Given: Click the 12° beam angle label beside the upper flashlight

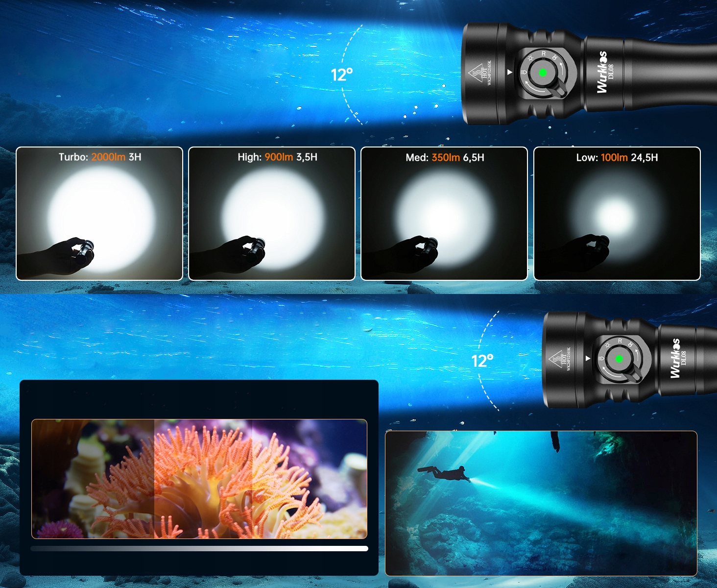Looking at the screenshot, I should [342, 75].
